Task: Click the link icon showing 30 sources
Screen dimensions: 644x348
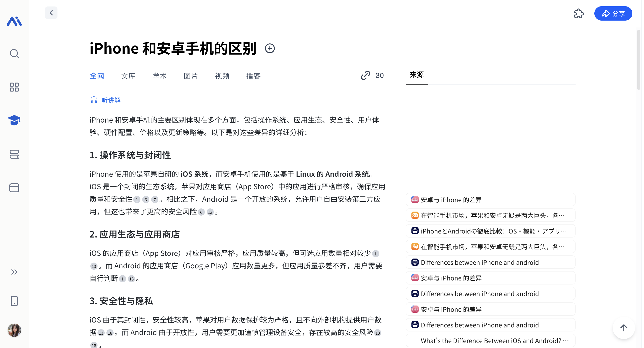Action: (372, 76)
